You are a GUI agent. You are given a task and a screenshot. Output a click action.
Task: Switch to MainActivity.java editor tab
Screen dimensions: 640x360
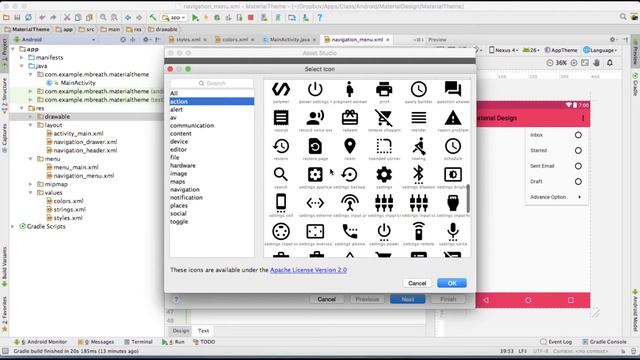(x=289, y=40)
